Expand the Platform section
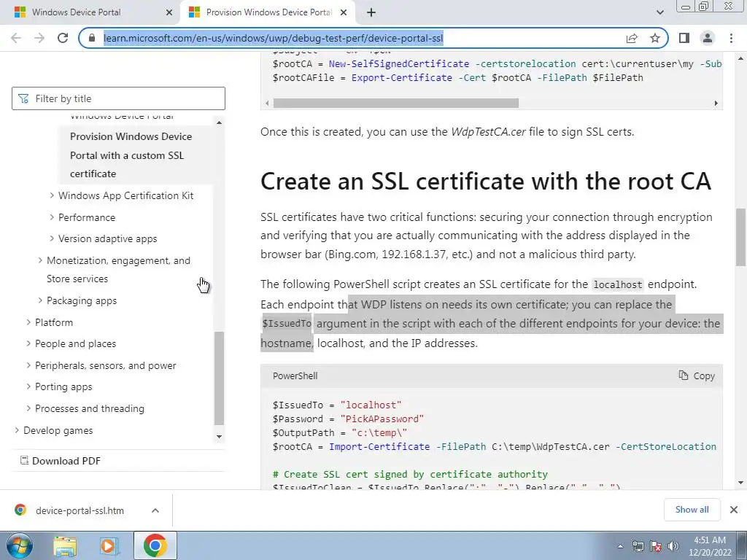747x560 pixels. tap(54, 322)
